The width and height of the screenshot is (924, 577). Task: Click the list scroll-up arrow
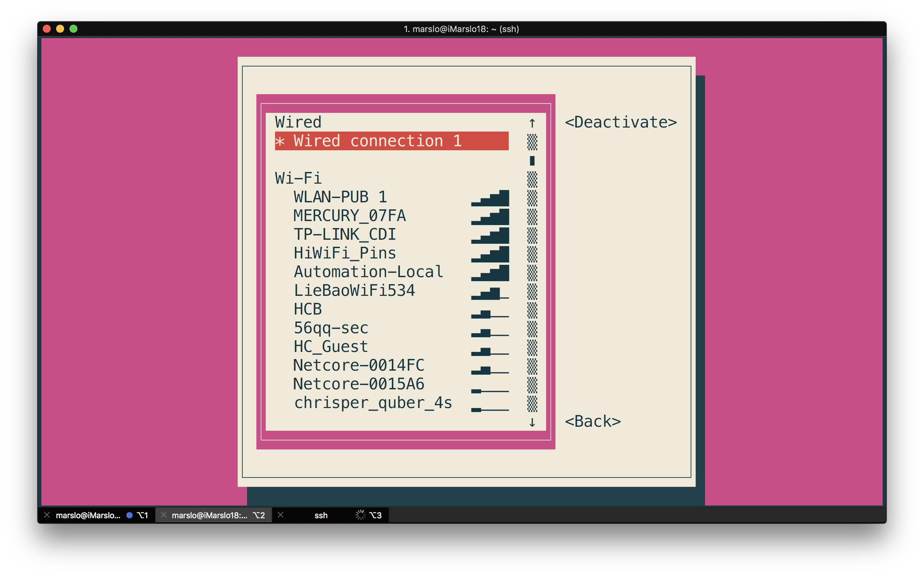click(x=532, y=123)
